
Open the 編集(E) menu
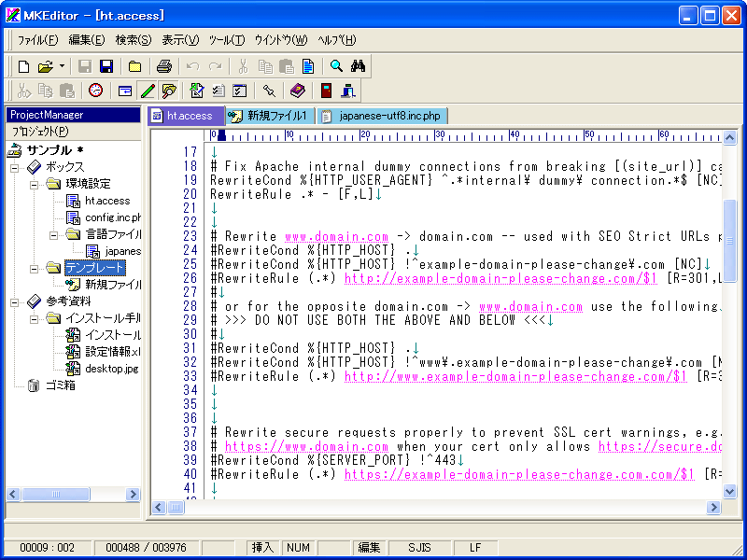[x=87, y=40]
